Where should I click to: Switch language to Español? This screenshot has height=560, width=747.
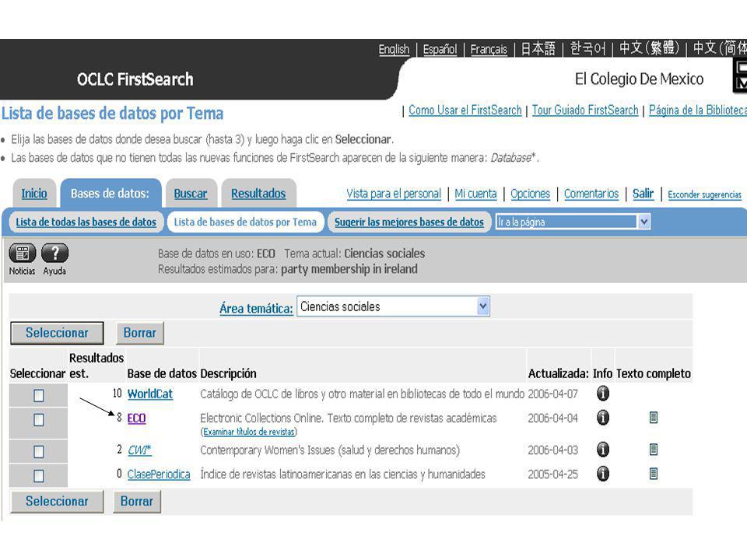[x=440, y=49]
